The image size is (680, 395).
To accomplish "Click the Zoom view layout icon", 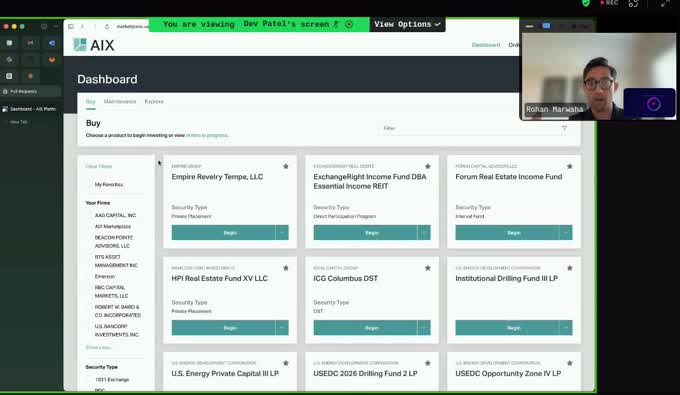I will coord(633,3).
